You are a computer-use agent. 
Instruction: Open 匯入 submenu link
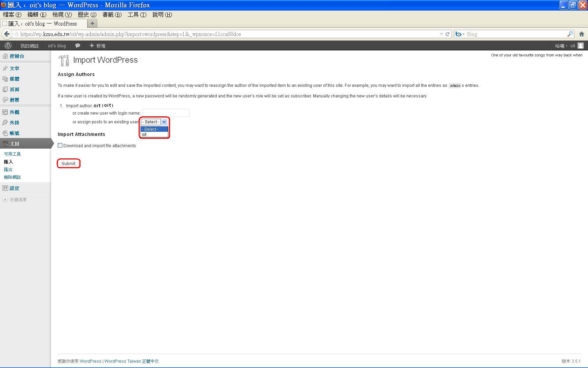coord(8,162)
